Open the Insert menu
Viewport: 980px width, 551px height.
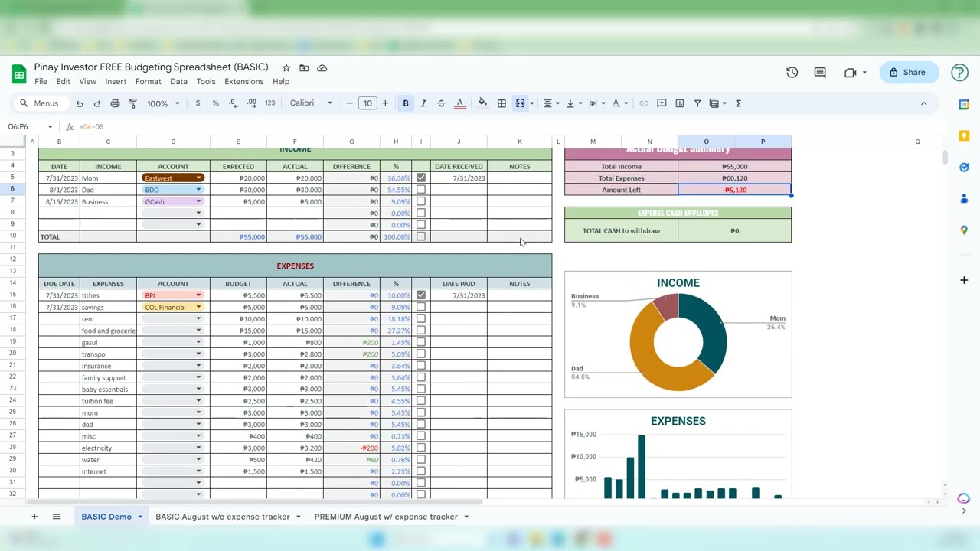[116, 81]
